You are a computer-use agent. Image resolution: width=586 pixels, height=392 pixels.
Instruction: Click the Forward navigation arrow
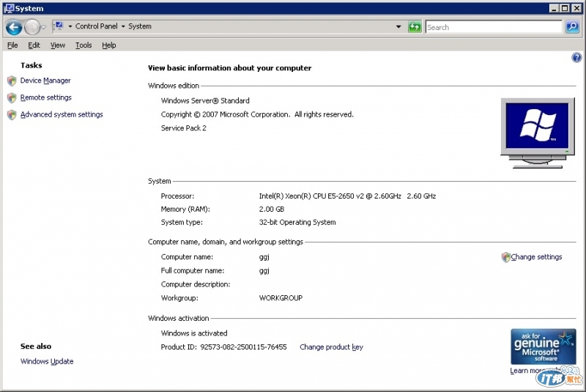tap(32, 27)
